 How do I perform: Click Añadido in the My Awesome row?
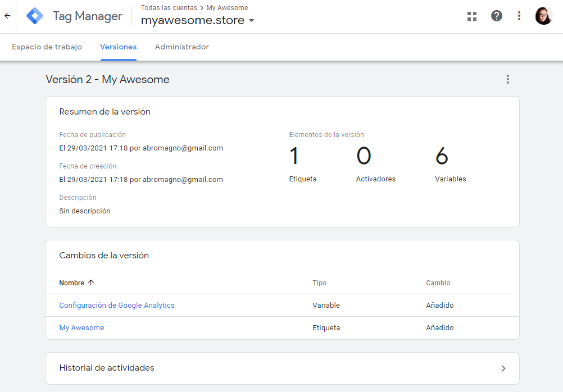tap(440, 328)
